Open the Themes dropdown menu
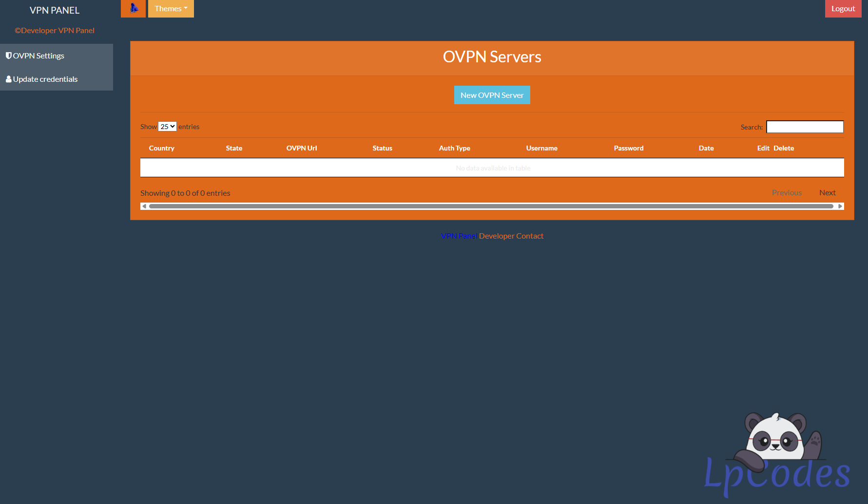 171,9
